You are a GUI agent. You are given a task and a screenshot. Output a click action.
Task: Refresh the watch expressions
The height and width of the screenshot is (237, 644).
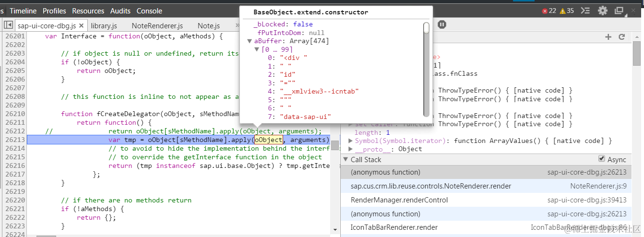click(x=621, y=37)
